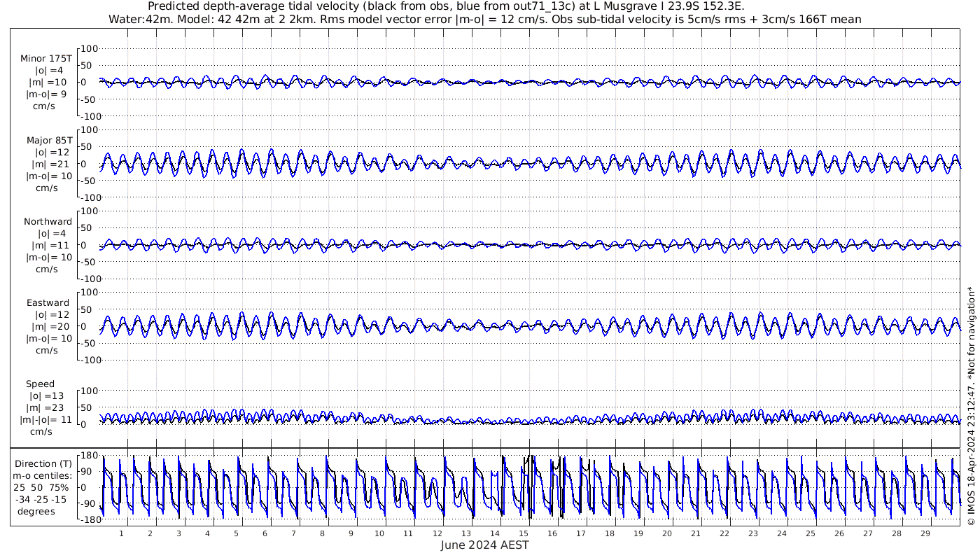Select the 'Northward' panel label
Viewport: 980px width, 560px height.
48,222
